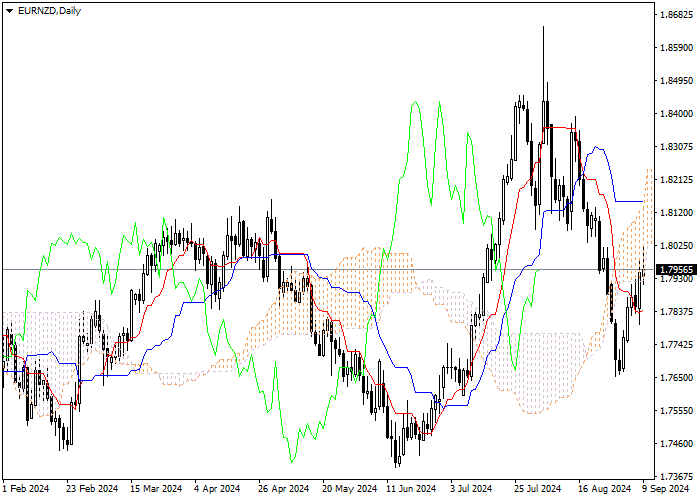This screenshot has height=500, width=700.
Task: Click the 4 Apr 2024 date label
Action: 217,489
